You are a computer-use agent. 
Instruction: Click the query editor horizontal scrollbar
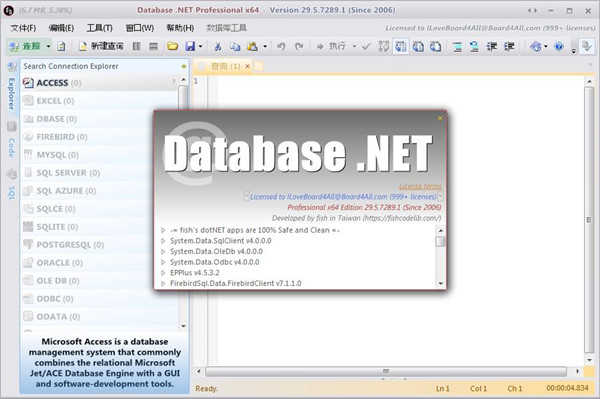coord(386,371)
